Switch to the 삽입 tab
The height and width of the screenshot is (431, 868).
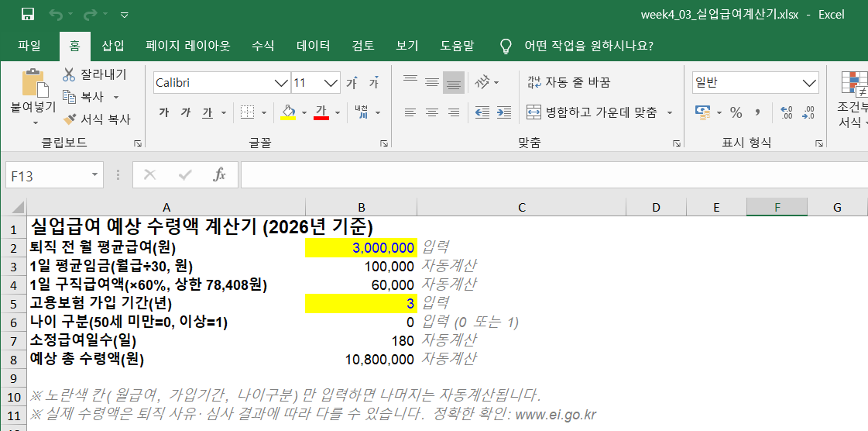pyautogui.click(x=113, y=46)
